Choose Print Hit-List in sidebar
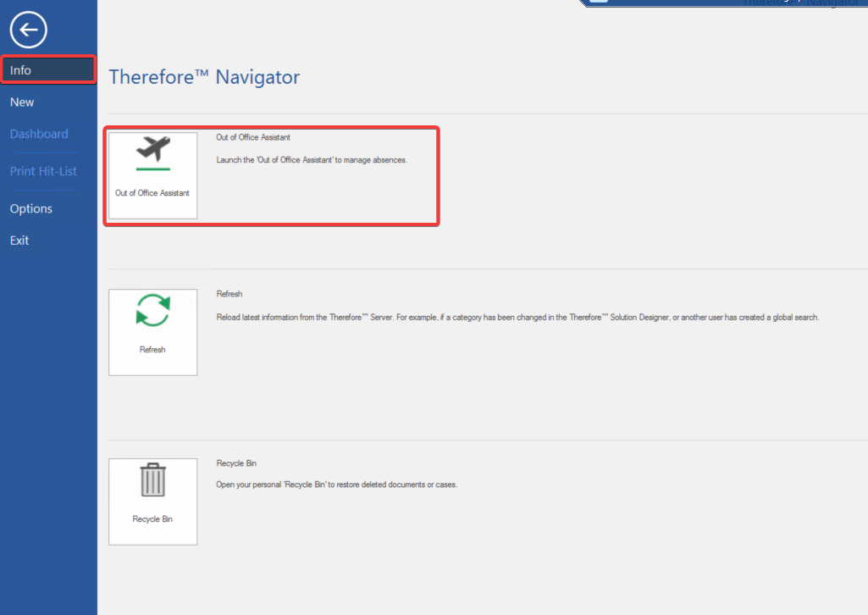This screenshot has height=615, width=868. (x=43, y=172)
